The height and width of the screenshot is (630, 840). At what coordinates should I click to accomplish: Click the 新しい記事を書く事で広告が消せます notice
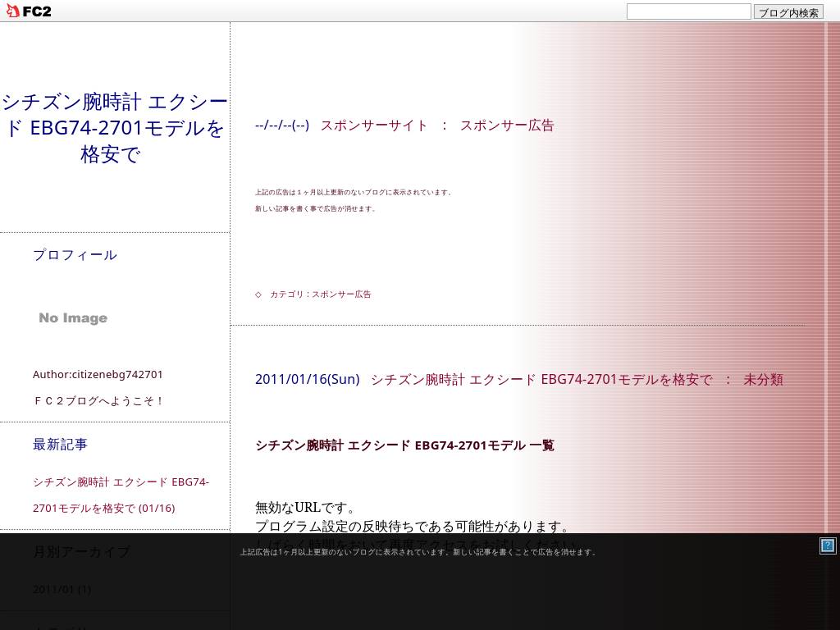316,208
